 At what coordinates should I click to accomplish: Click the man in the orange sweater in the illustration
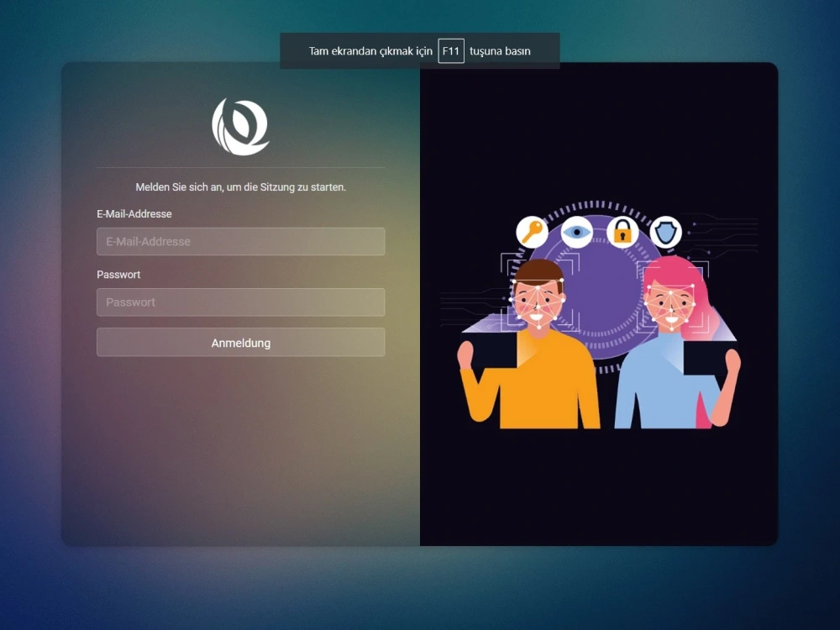click(x=530, y=345)
